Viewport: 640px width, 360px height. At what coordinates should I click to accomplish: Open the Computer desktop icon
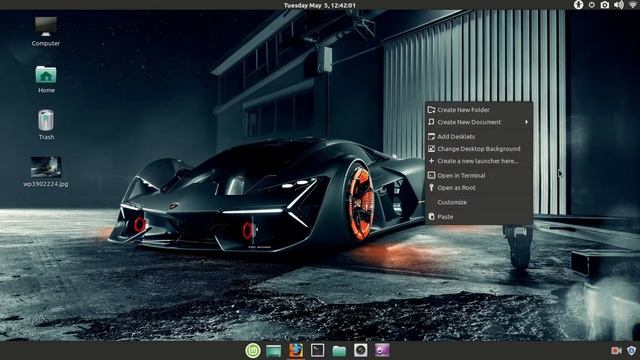click(46, 31)
